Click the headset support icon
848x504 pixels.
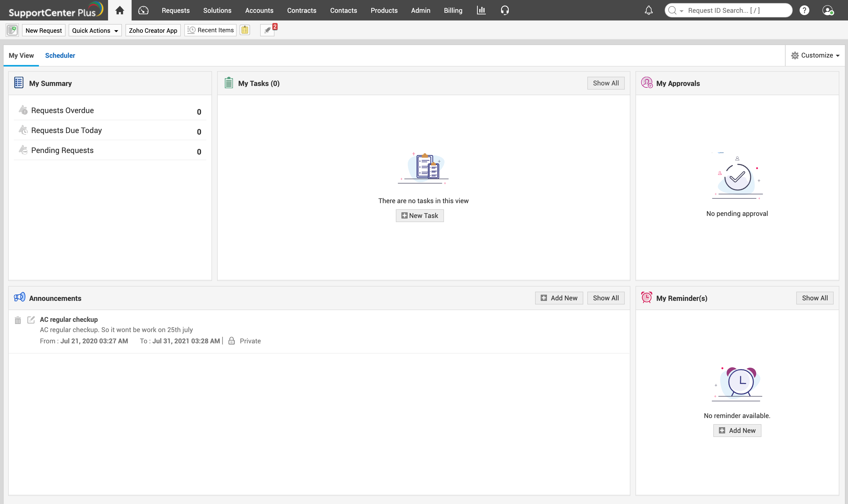coord(504,10)
